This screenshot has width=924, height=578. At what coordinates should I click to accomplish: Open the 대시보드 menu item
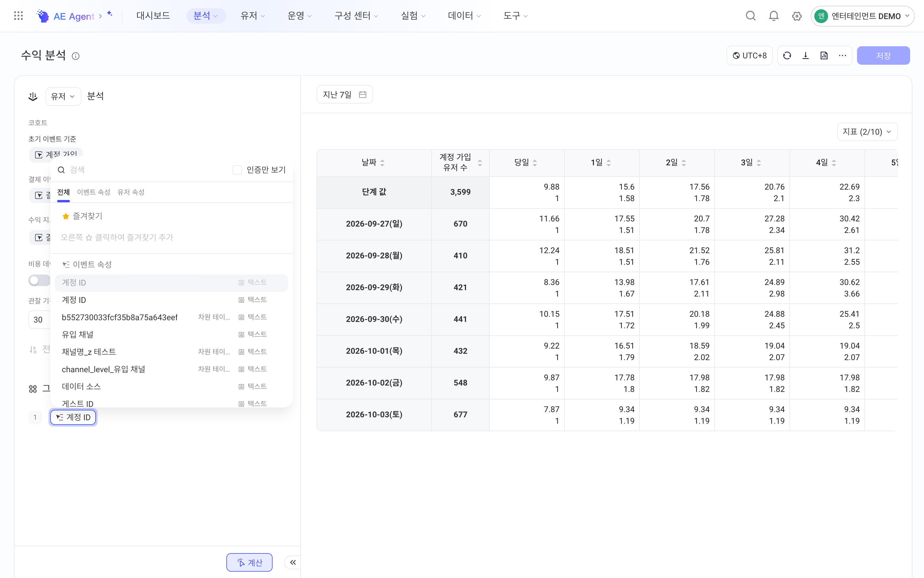pos(153,16)
